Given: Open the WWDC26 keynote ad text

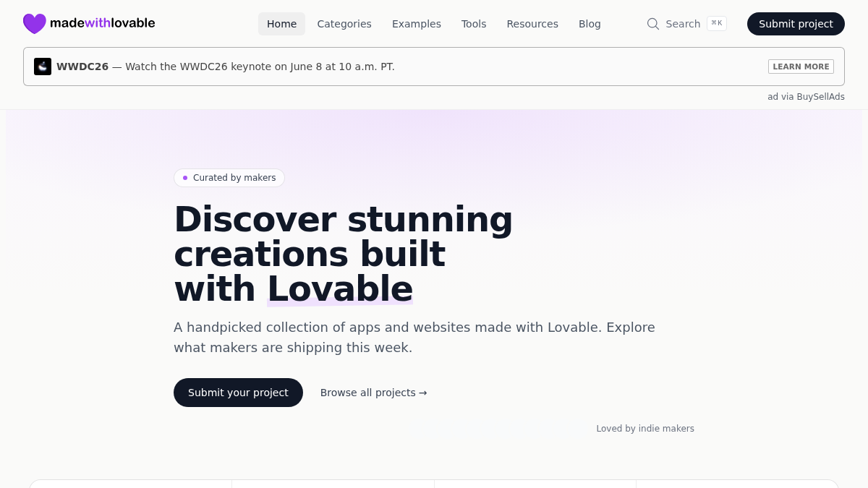Looking at the screenshot, I should [x=226, y=67].
